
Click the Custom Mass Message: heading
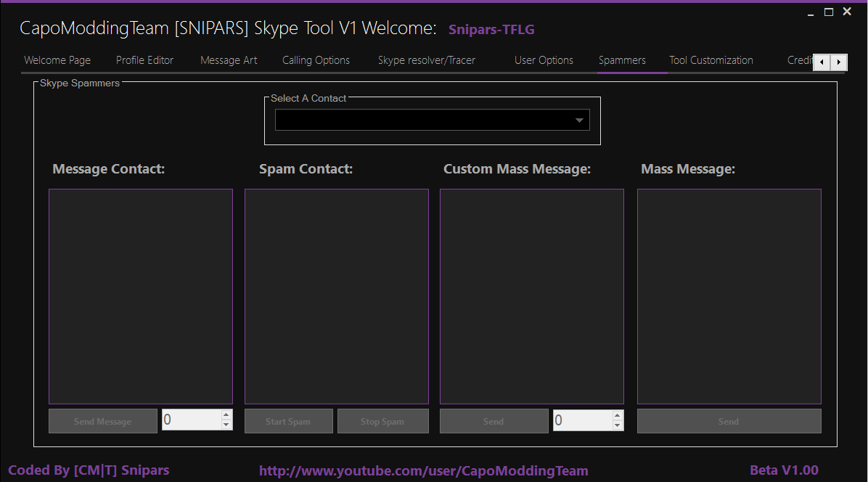(x=517, y=169)
